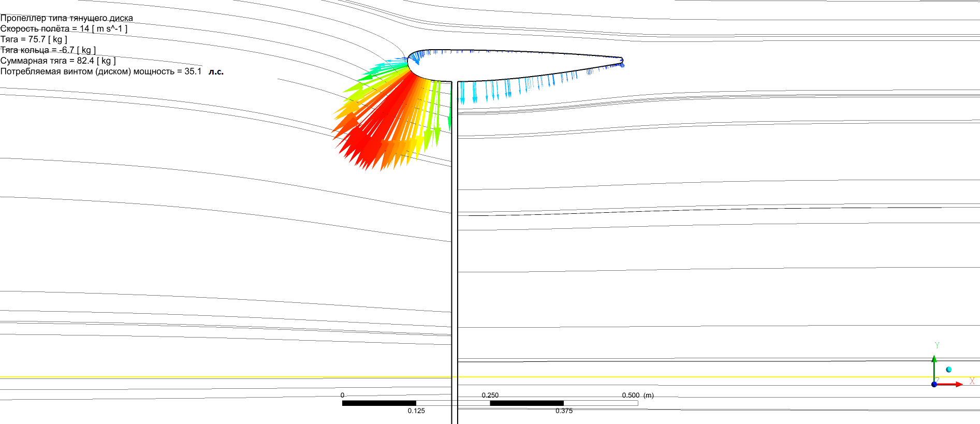Click the green Y axis arrow on triad
The image size is (980, 424).
pyautogui.click(x=934, y=362)
